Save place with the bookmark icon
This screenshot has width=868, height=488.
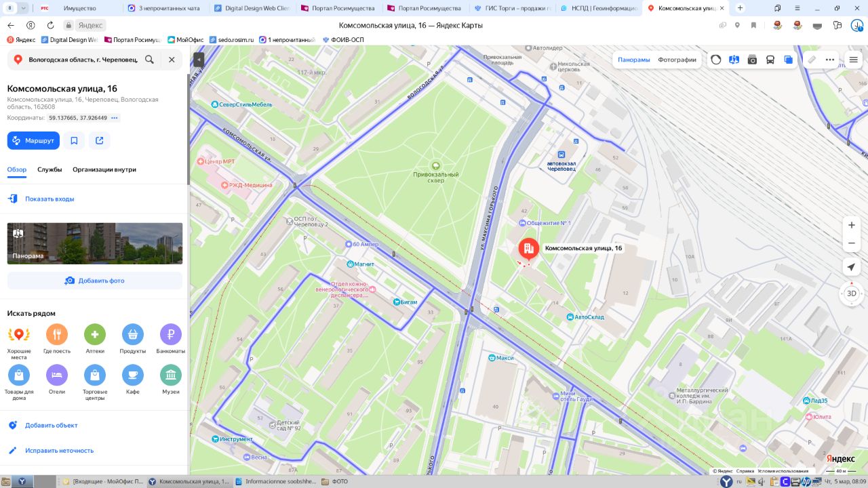[74, 140]
